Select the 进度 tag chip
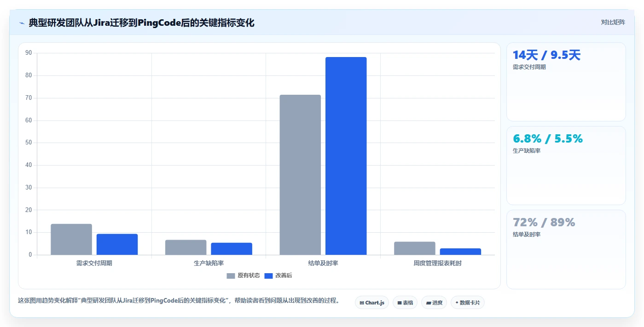 [434, 303]
